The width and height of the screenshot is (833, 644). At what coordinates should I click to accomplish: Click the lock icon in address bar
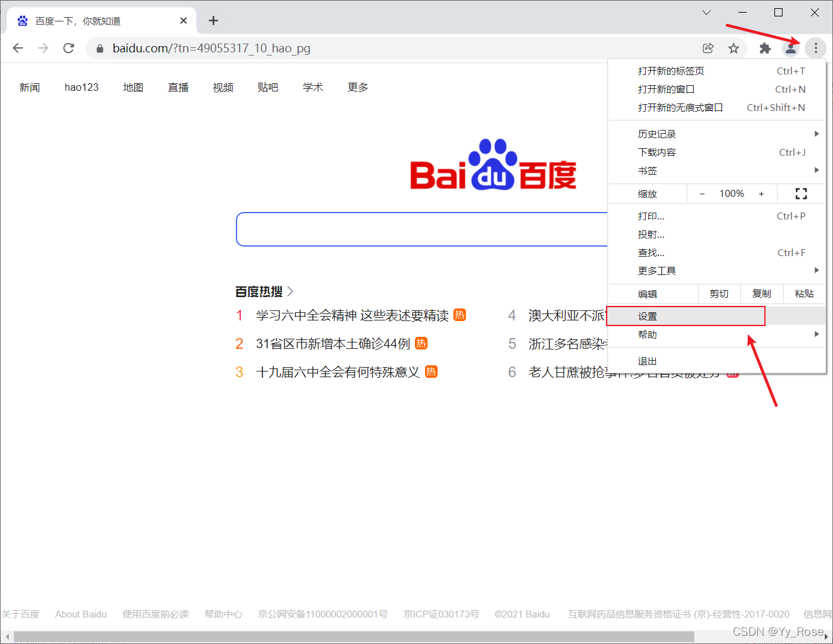coord(100,49)
